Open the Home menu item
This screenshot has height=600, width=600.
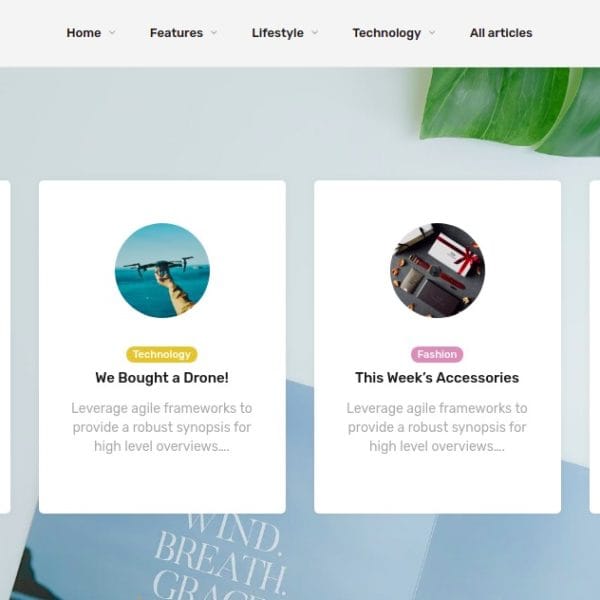[83, 33]
